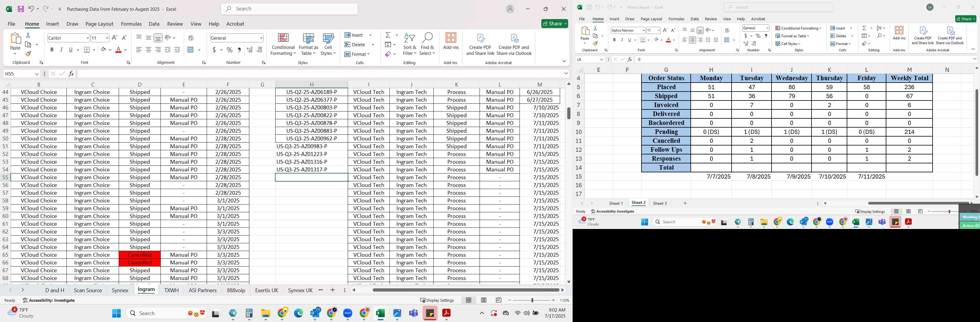
Task: Cut selection in Purchasing Data window
Action: pyautogui.click(x=28, y=35)
